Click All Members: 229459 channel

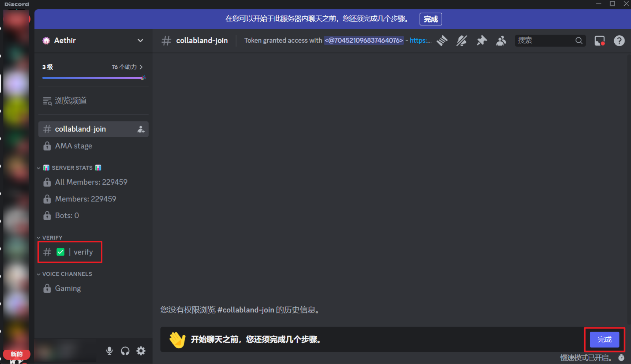click(93, 182)
